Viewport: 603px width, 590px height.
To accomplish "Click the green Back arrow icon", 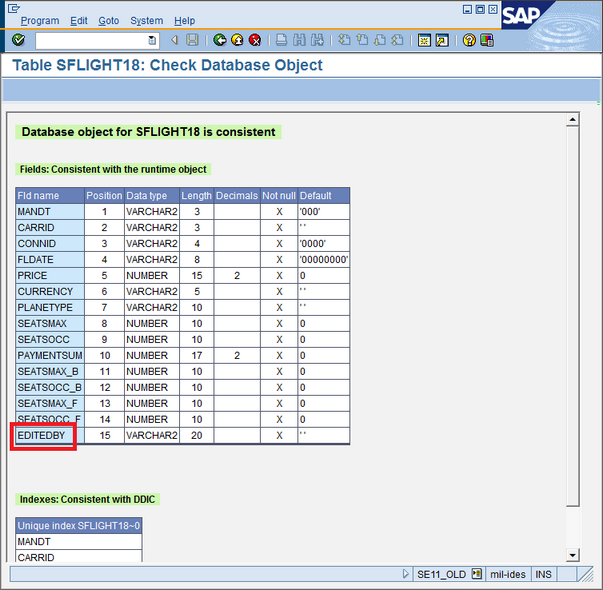I will click(x=220, y=40).
